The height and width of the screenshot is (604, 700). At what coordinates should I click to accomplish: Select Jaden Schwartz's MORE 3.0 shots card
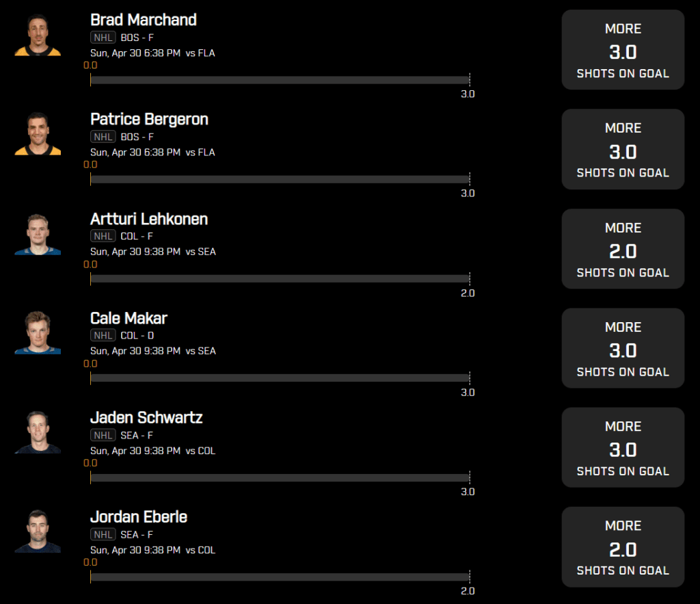(623, 447)
